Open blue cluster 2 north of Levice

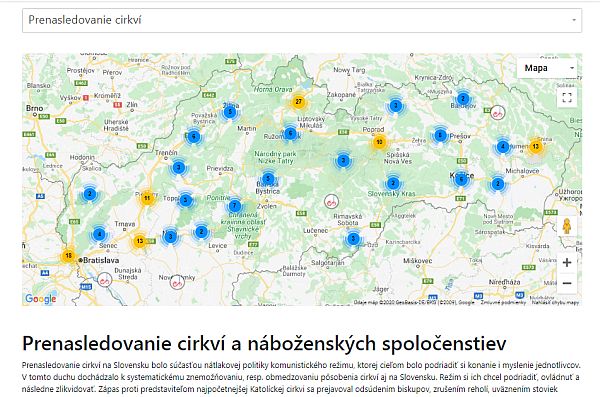201,232
